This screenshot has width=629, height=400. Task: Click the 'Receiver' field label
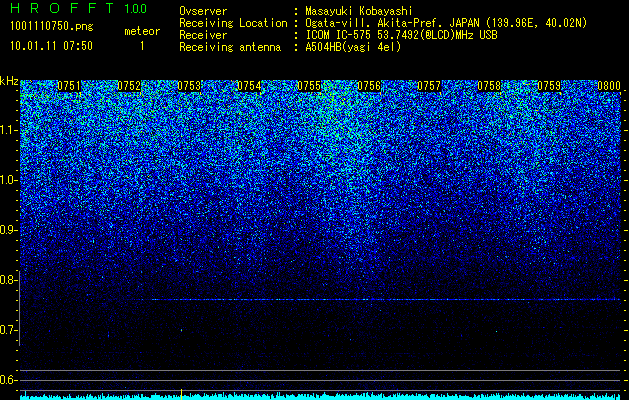203,35
